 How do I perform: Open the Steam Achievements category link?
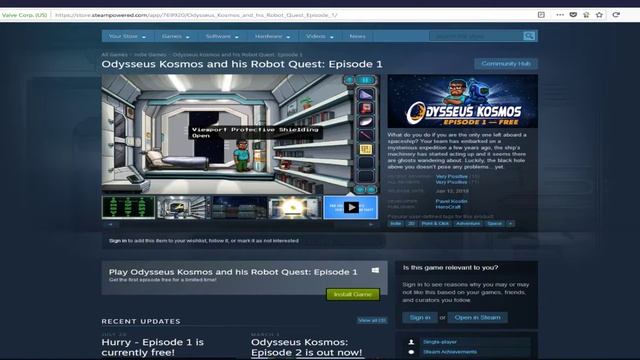(450, 352)
